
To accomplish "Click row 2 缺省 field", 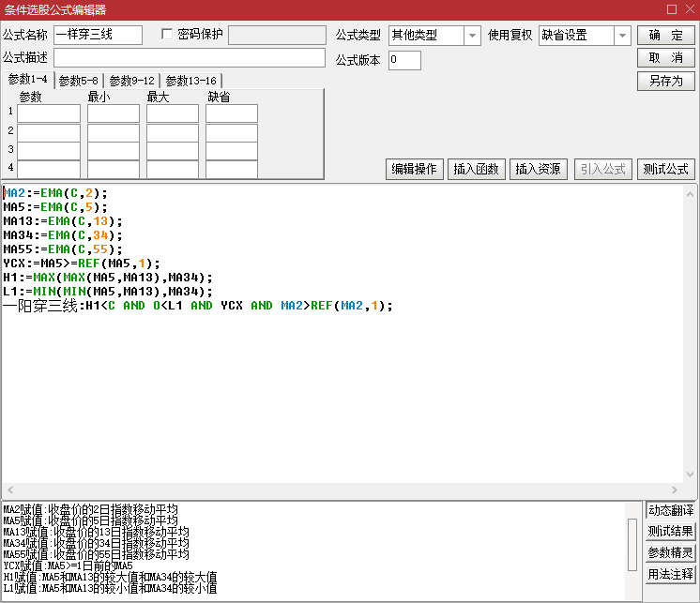I will [232, 132].
